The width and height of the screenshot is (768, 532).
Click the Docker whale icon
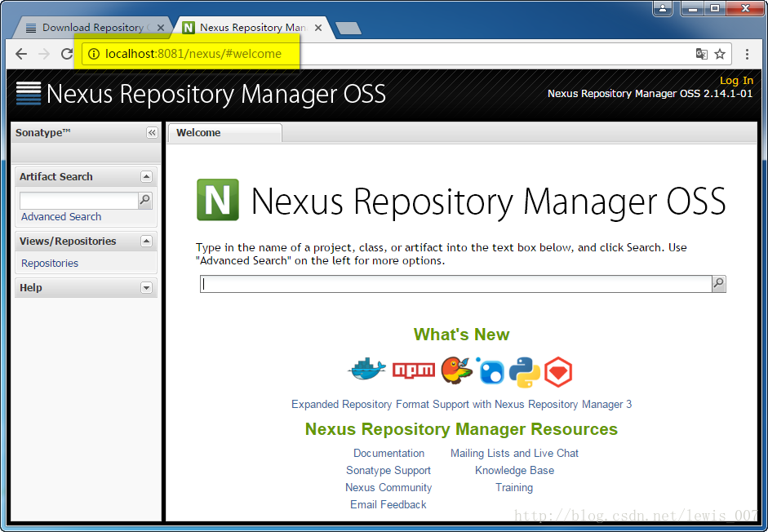click(367, 369)
